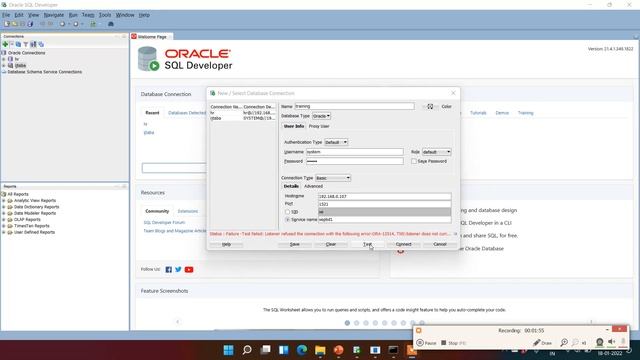Toggle the speaker audio icon in recorder bar
This screenshot has height=360, width=640.
pos(611,342)
